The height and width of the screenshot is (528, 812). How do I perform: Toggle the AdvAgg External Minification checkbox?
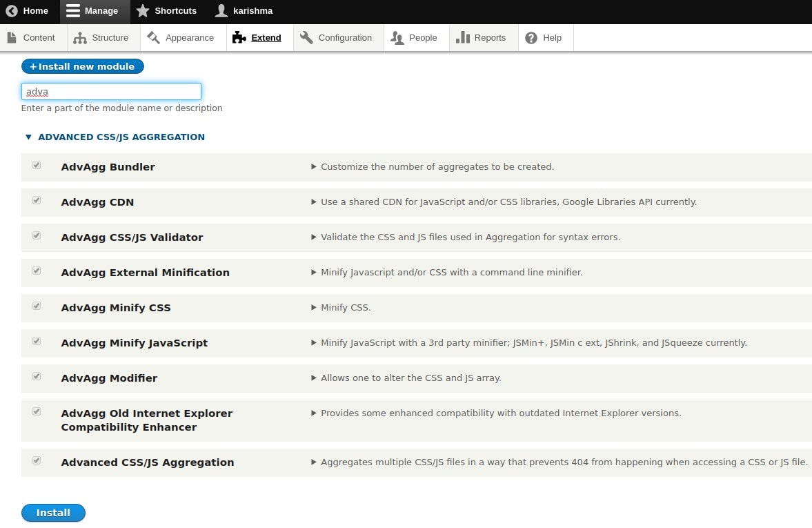click(37, 271)
